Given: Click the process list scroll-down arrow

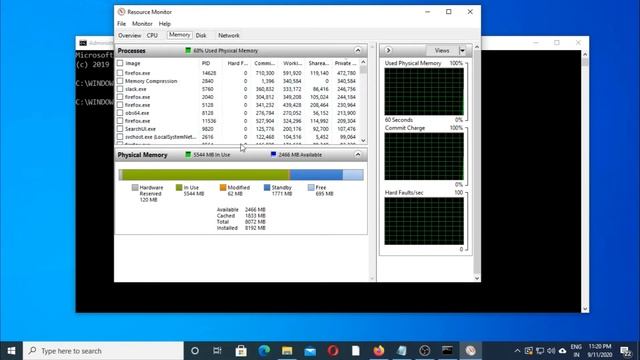Looking at the screenshot, I should click(363, 141).
